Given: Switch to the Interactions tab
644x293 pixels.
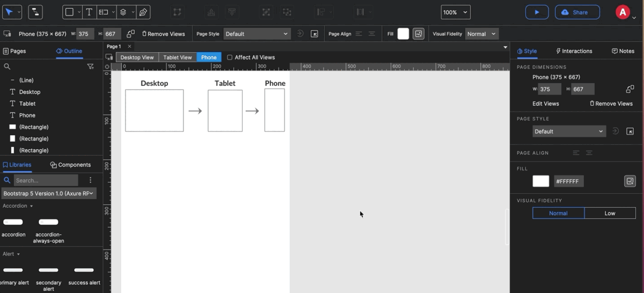Looking at the screenshot, I should pos(574,51).
